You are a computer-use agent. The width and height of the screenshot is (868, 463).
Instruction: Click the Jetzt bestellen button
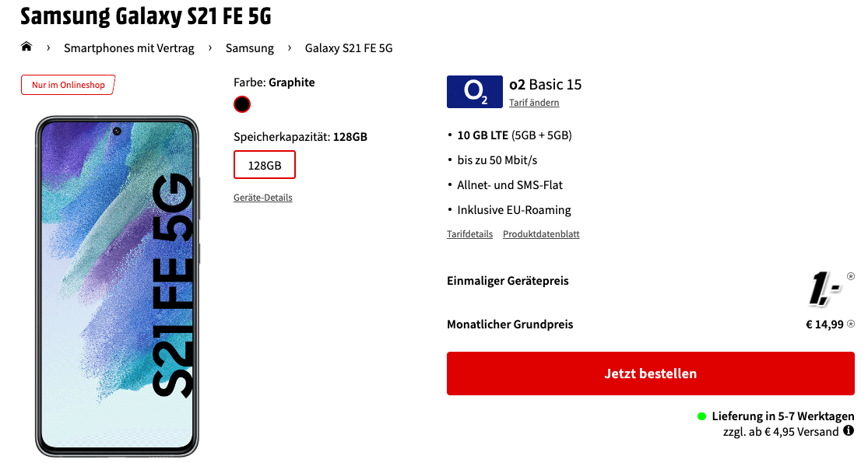(651, 374)
